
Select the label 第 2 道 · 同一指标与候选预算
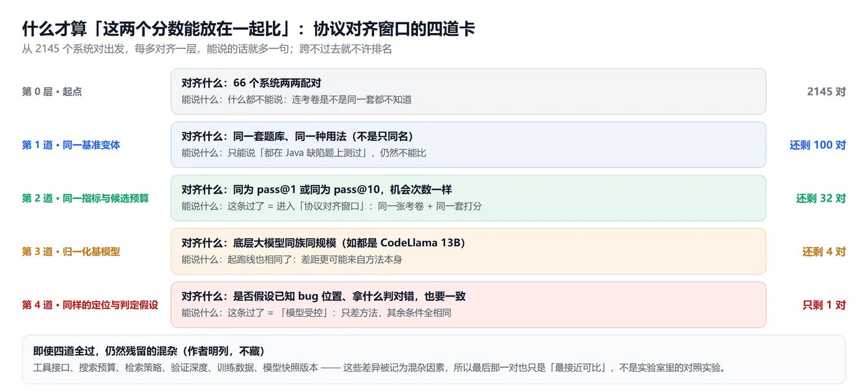point(86,198)
